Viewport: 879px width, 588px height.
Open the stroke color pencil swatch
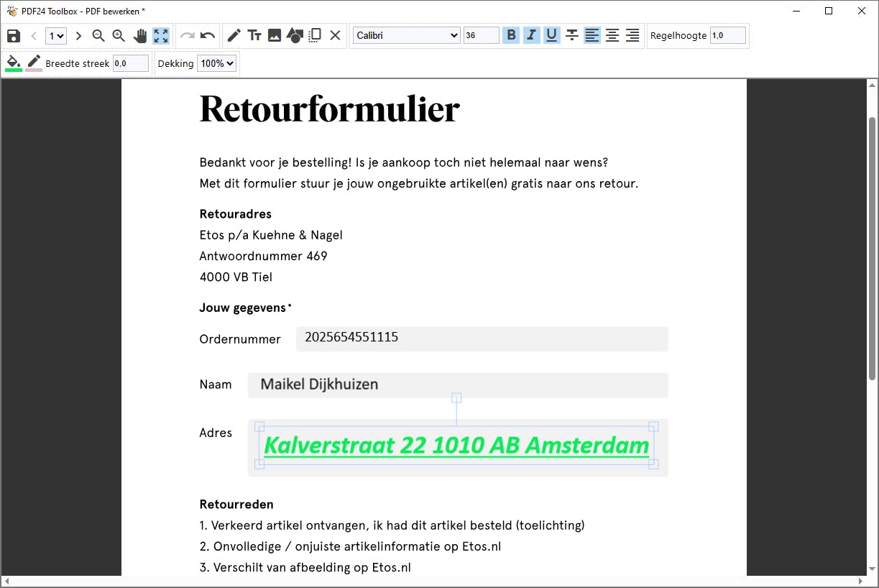(34, 63)
